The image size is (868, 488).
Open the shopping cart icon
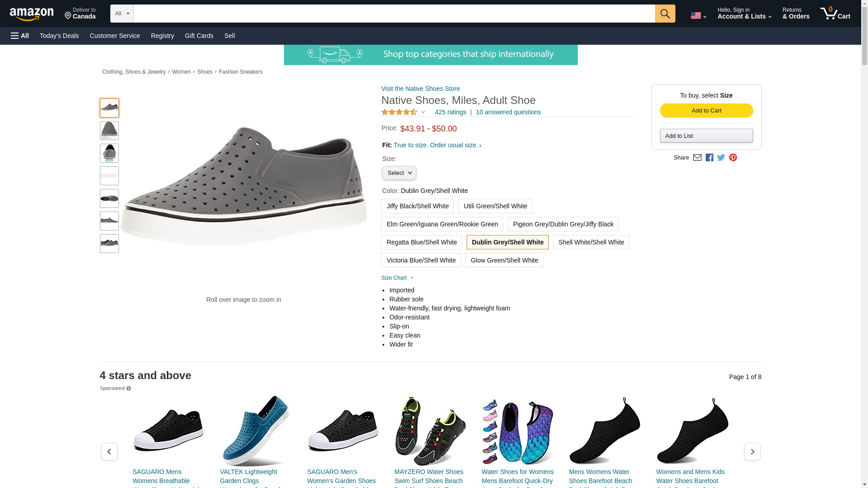(835, 14)
